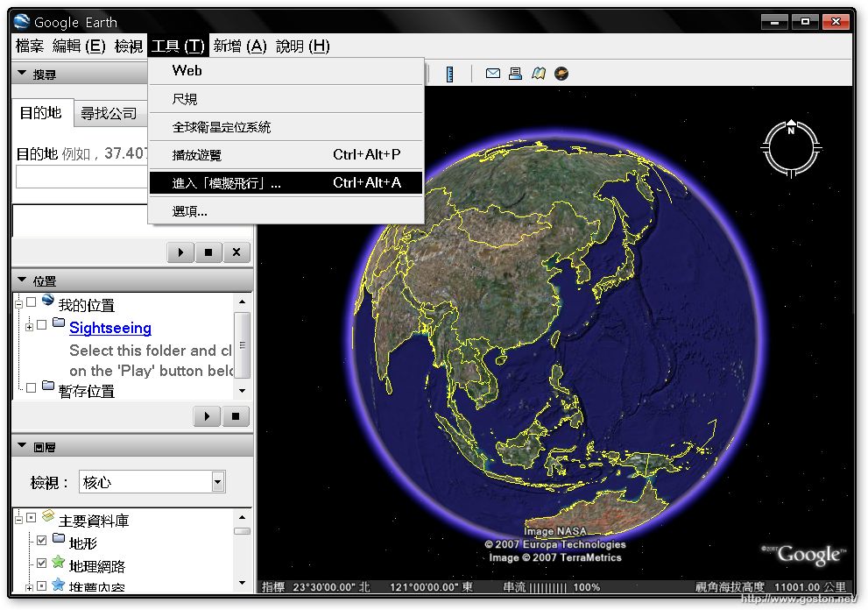
Task: Click the places panel scroll down arrow
Action: point(242,391)
